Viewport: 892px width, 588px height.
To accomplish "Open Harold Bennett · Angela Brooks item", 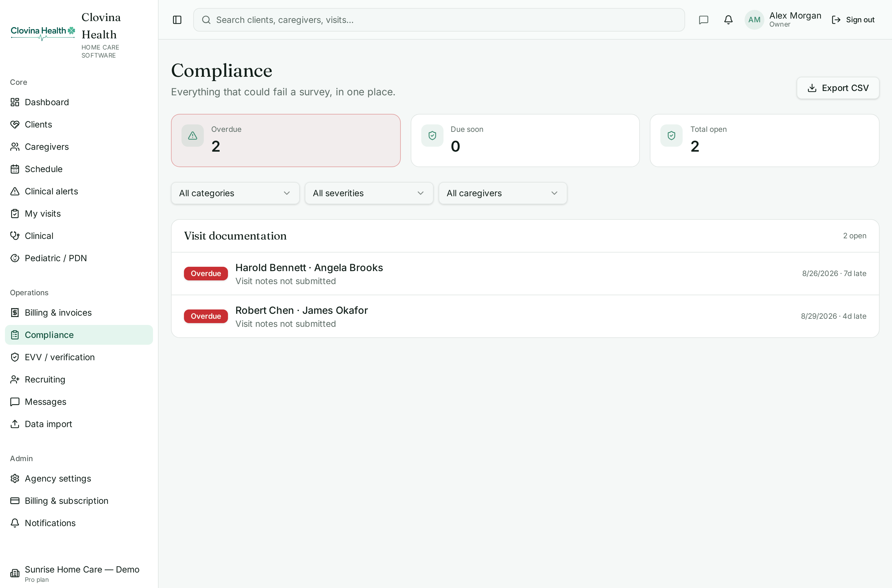I will point(525,274).
